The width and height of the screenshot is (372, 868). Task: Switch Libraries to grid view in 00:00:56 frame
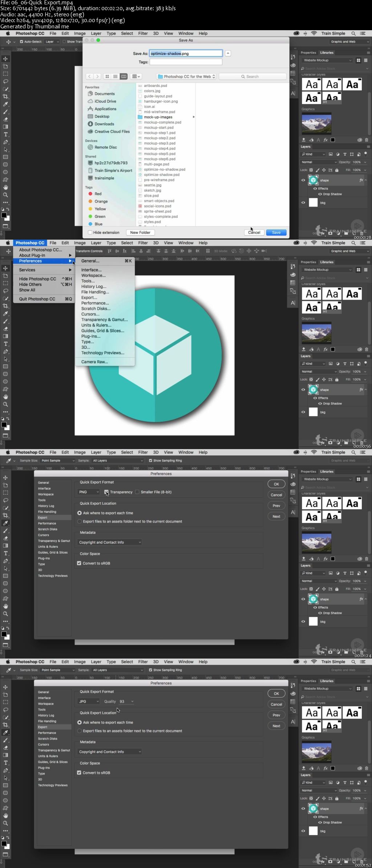[x=358, y=270]
